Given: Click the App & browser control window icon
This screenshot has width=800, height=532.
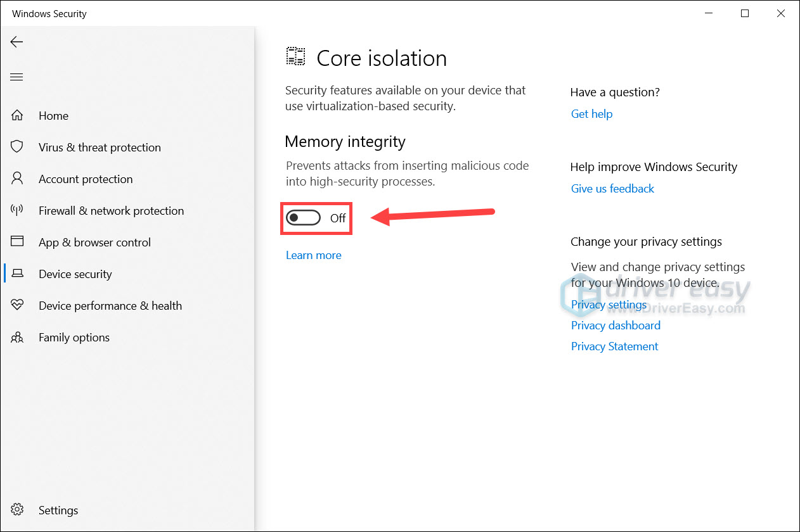Looking at the screenshot, I should click(x=17, y=242).
